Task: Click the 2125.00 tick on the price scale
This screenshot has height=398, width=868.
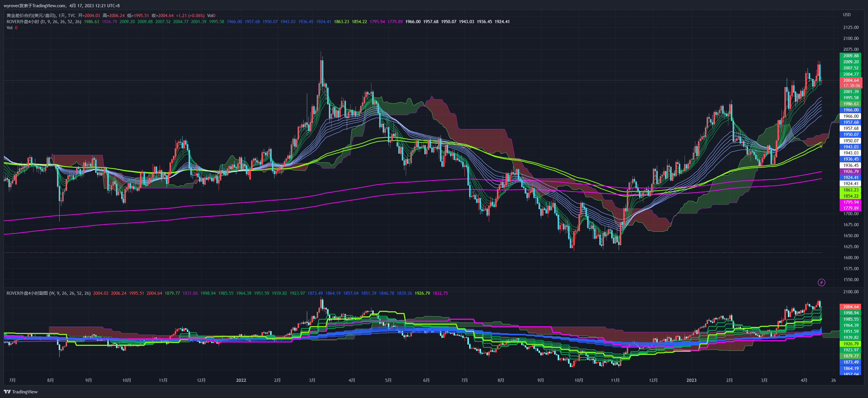Action: tap(850, 27)
